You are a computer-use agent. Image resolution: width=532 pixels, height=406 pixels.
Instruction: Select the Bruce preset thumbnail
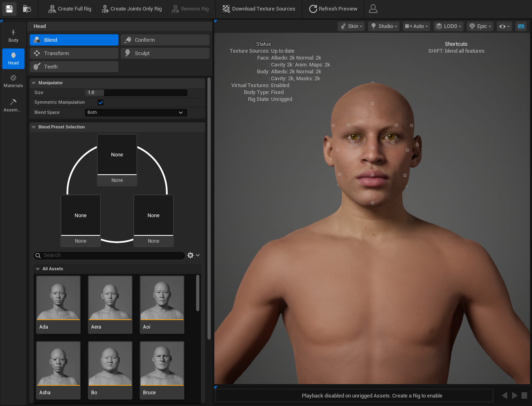[x=162, y=370]
